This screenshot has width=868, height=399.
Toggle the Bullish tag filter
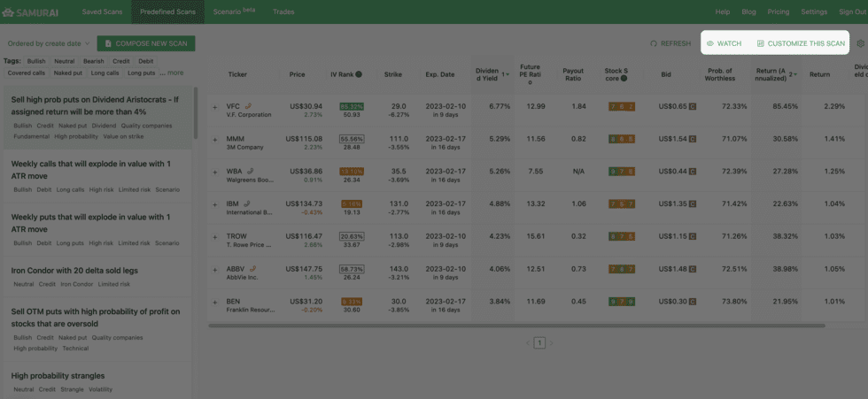point(36,61)
